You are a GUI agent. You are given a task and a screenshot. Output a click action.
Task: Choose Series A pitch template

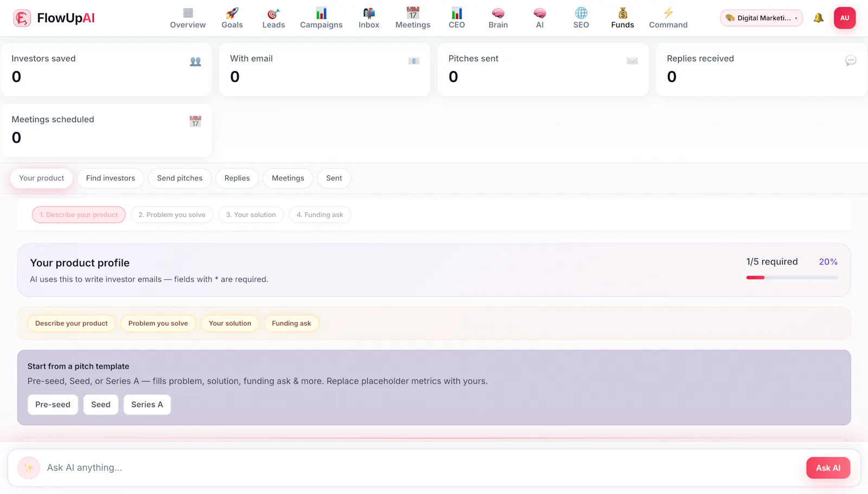147,405
